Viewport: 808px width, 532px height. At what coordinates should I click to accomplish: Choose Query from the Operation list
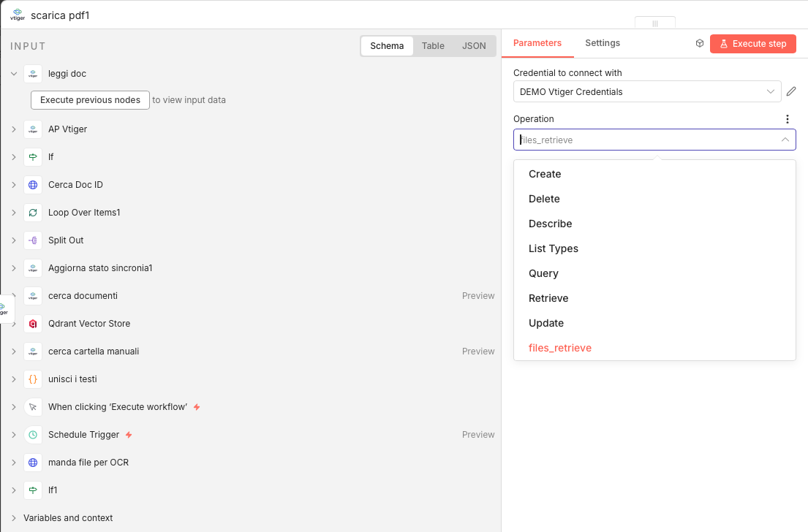point(543,273)
